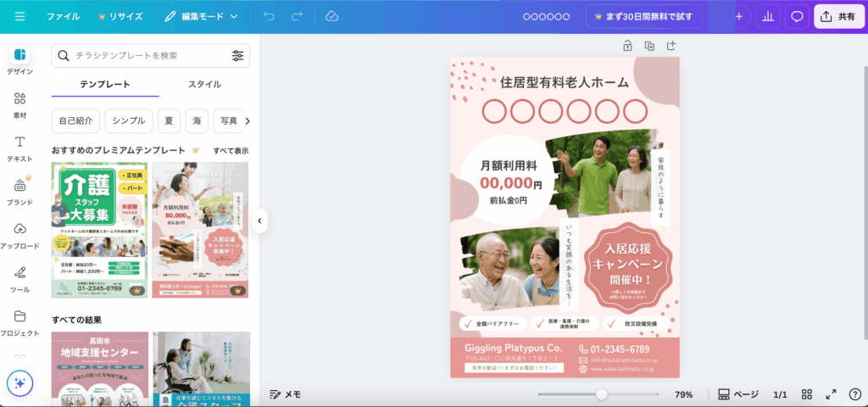Screen dimensions: 868x407
Task: Click the 共有 share button
Action: click(838, 16)
